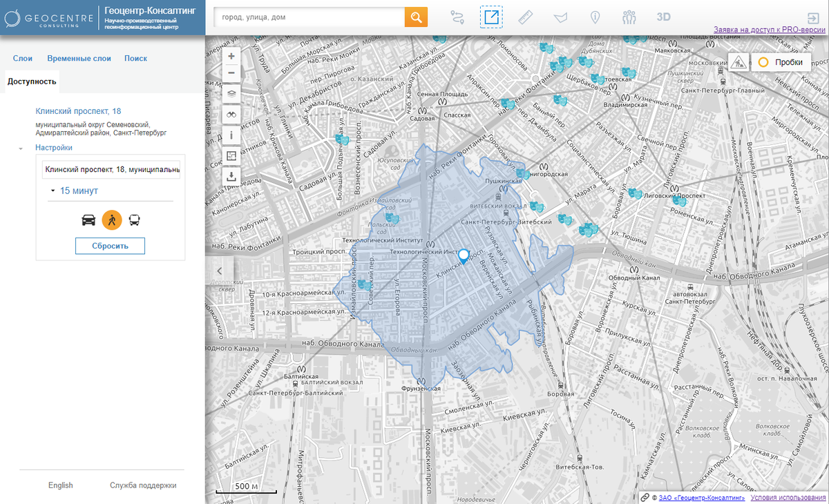Select public transport bus mode

coord(135,220)
